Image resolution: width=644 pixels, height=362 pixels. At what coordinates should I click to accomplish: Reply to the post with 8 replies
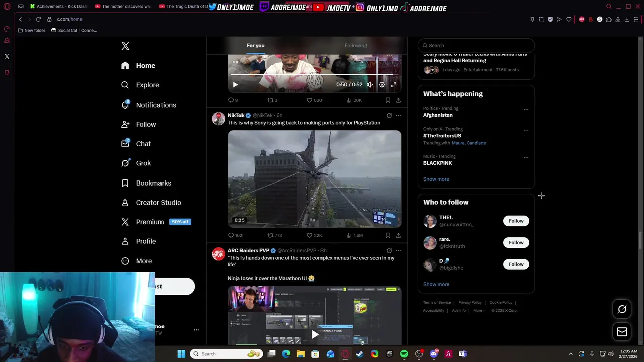coord(233,100)
